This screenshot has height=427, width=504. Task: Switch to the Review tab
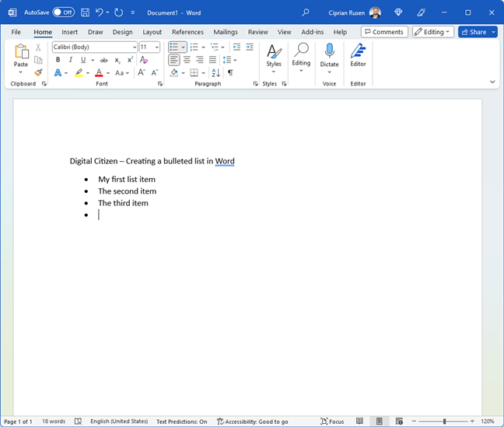click(257, 32)
